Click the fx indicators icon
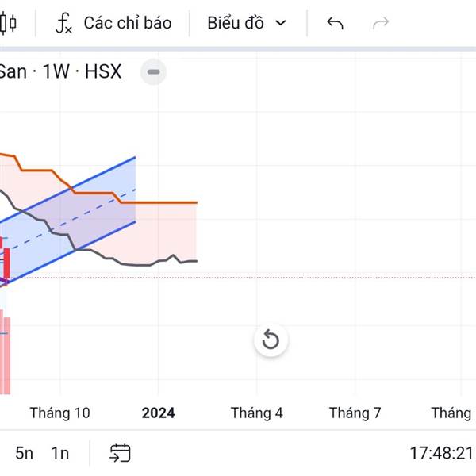The width and height of the screenshot is (476, 476). click(x=64, y=23)
